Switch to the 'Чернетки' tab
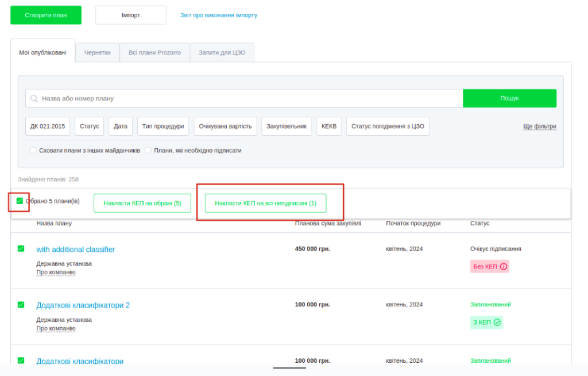 [x=97, y=52]
